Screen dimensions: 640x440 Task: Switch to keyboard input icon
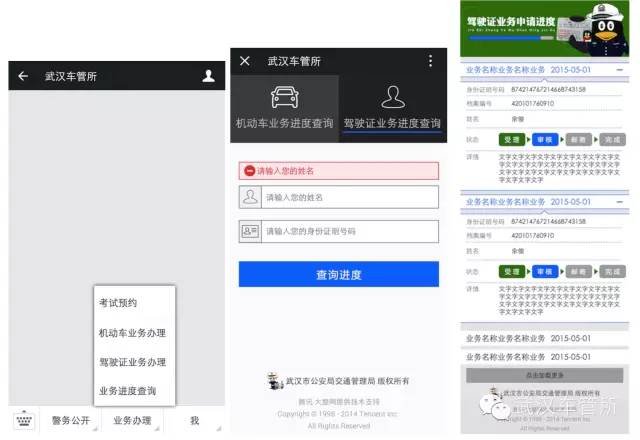pos(24,420)
